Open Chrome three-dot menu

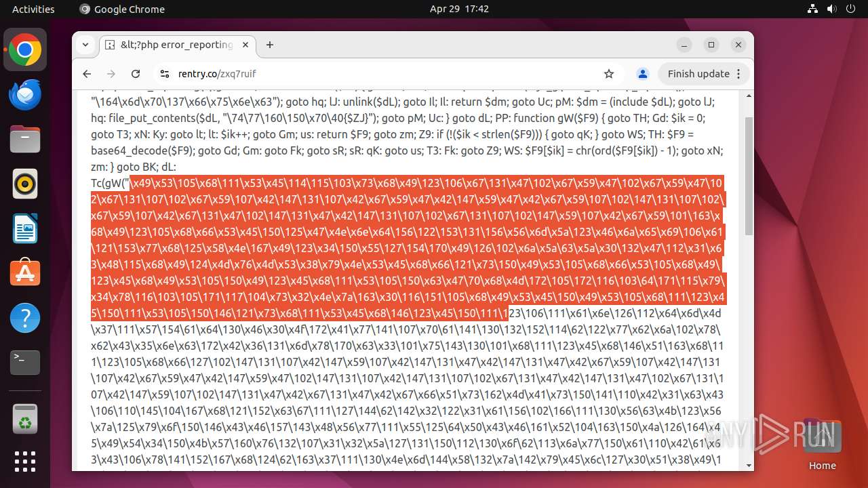click(740, 74)
